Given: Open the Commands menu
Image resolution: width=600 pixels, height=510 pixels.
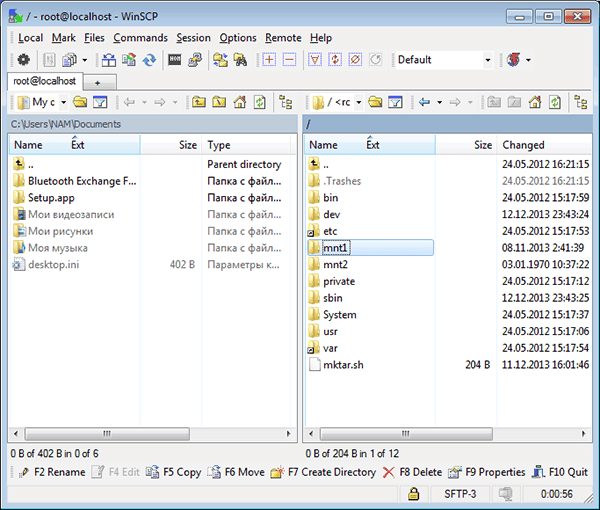Looking at the screenshot, I should pyautogui.click(x=140, y=38).
